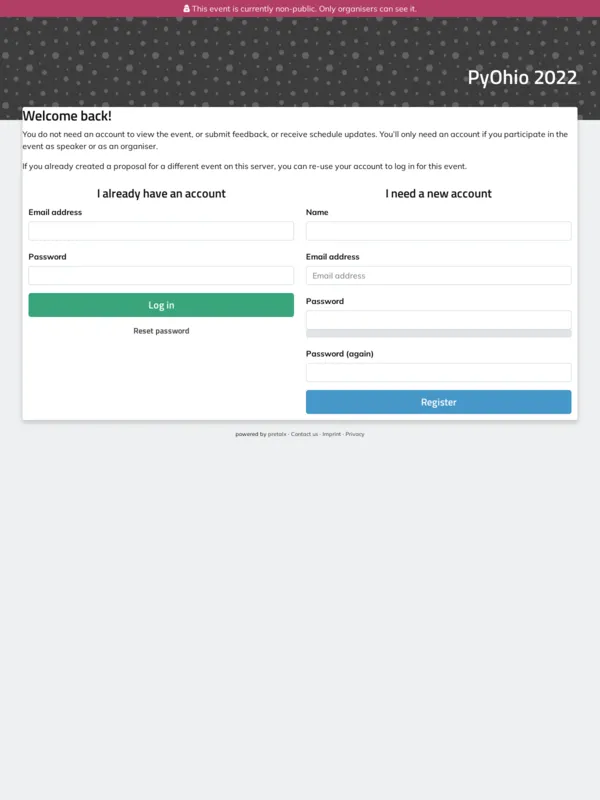Viewport: 600px width, 800px height.
Task: Click the PyOhio 2022 event title
Action: tap(521, 78)
